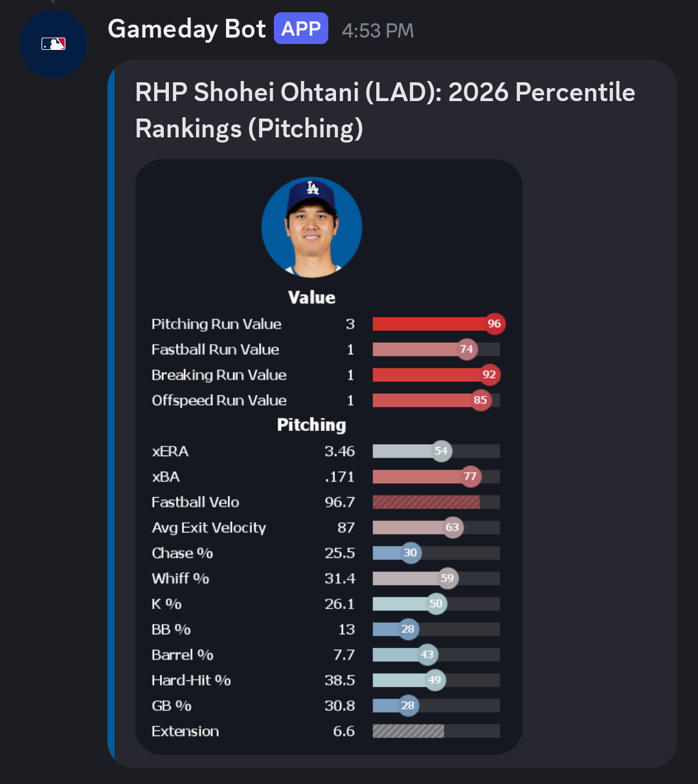This screenshot has height=784, width=698.
Task: Click the 96 percentile bubble for Pitching Run Value
Action: coord(494,324)
